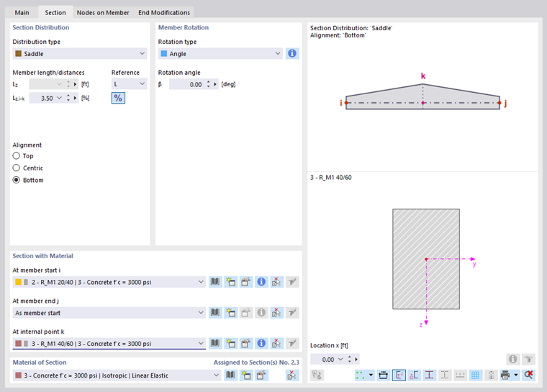Image resolution: width=547 pixels, height=392 pixels.
Task: Toggle stress points I-section icon
Action: 430,375
